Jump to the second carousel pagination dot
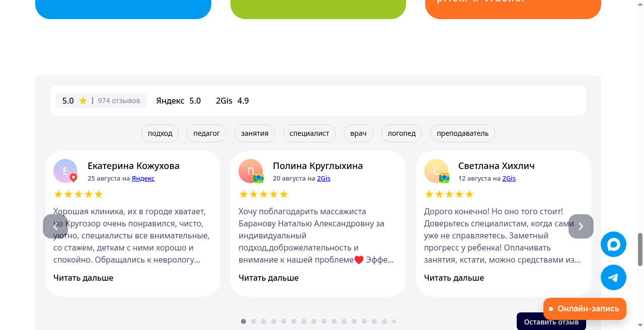Viewport: 644px width, 330px height. (254, 321)
